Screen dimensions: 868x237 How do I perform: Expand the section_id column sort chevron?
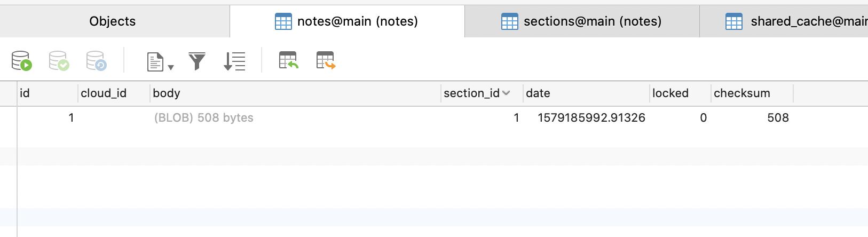(506, 93)
